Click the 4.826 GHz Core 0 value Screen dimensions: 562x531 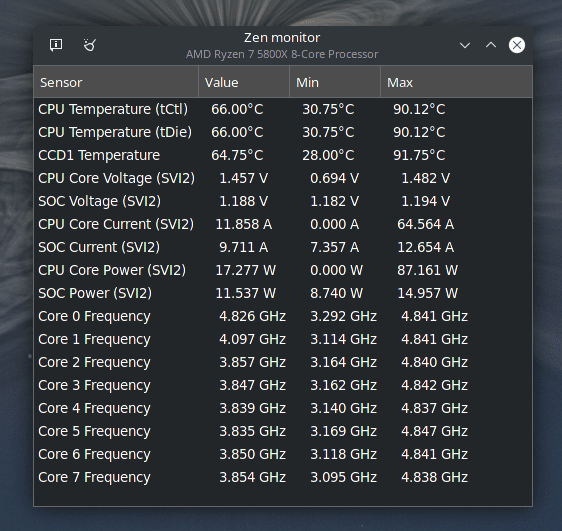click(x=253, y=316)
